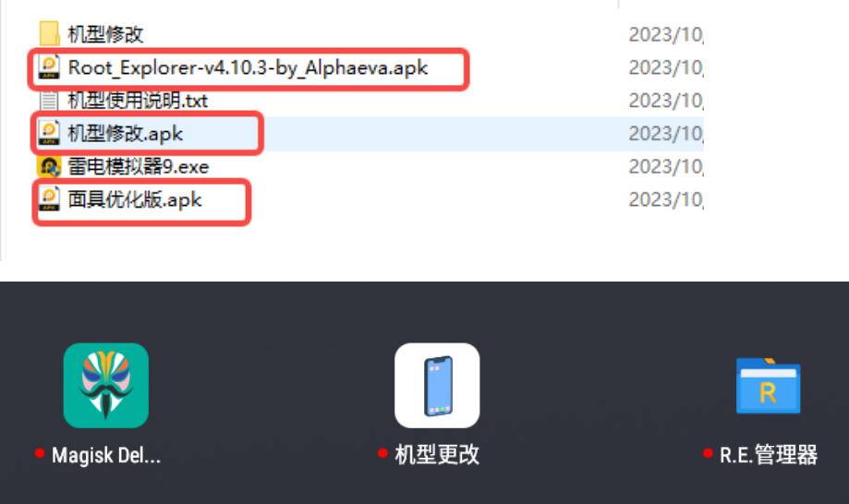849x504 pixels.
Task: Select the Root_Explorer apk file icon
Action: click(x=49, y=67)
